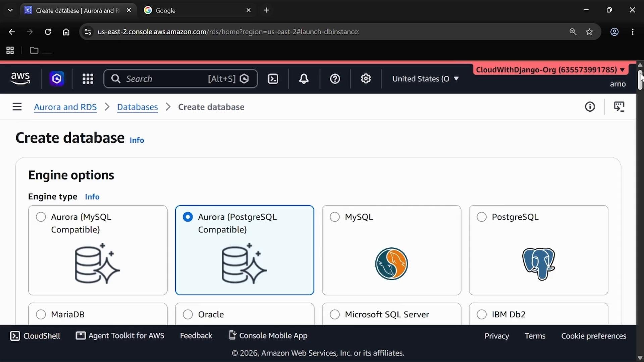Select Aurora (PostgreSQL Compatible) engine
644x362 pixels.
coord(245,250)
